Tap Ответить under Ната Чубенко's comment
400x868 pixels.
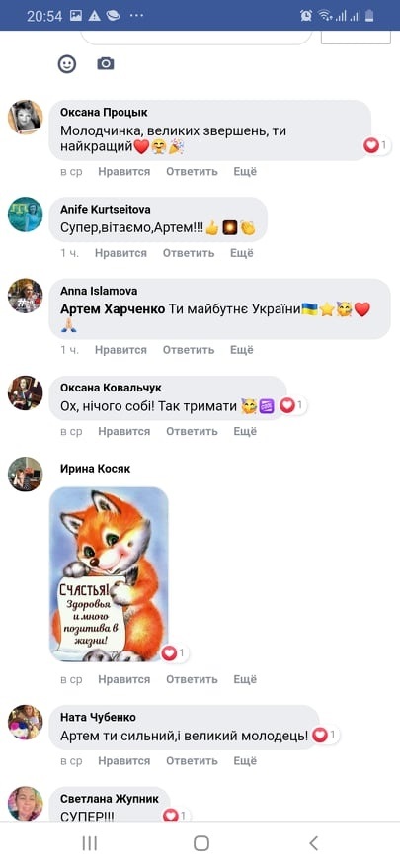[x=192, y=760]
